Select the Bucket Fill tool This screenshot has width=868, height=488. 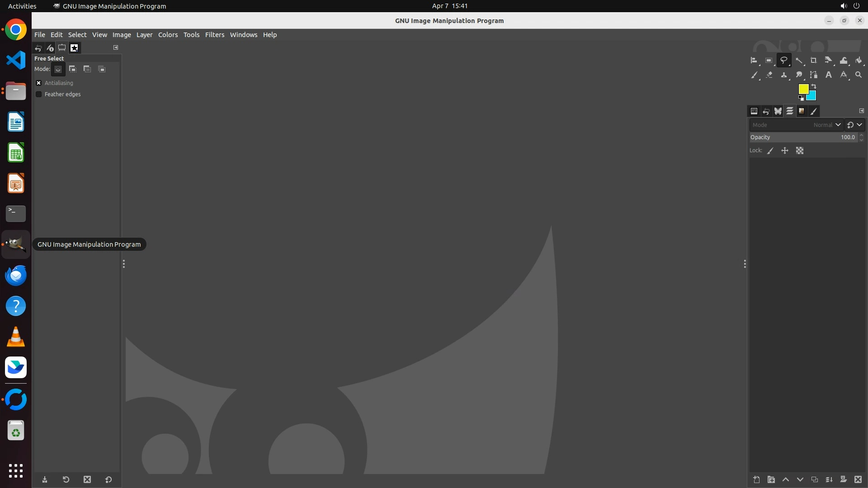pos(859,61)
